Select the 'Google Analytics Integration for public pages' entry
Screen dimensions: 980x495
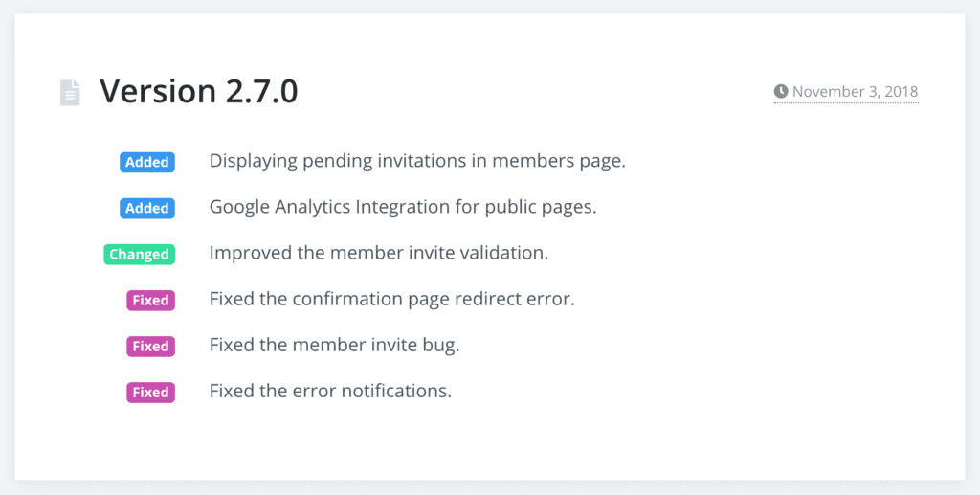click(403, 207)
